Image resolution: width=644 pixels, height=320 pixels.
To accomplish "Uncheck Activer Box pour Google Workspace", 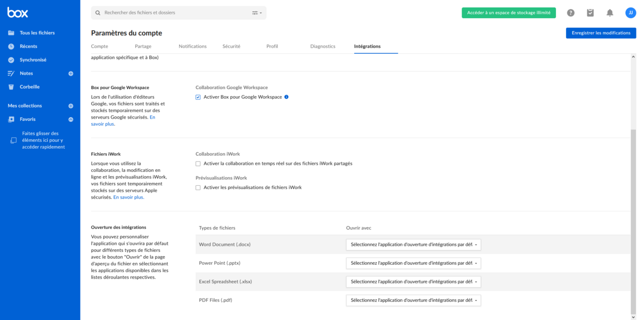I will 198,97.
